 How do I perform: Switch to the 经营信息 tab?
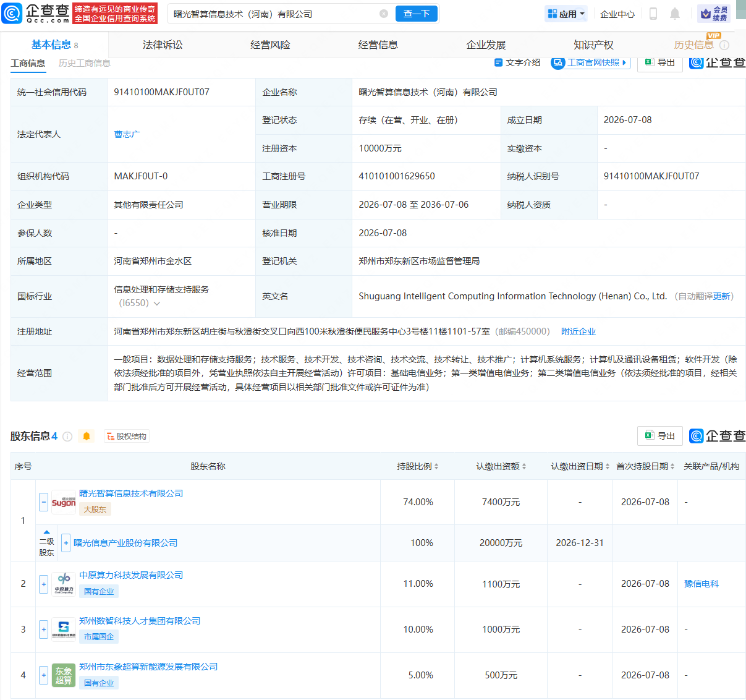378,45
